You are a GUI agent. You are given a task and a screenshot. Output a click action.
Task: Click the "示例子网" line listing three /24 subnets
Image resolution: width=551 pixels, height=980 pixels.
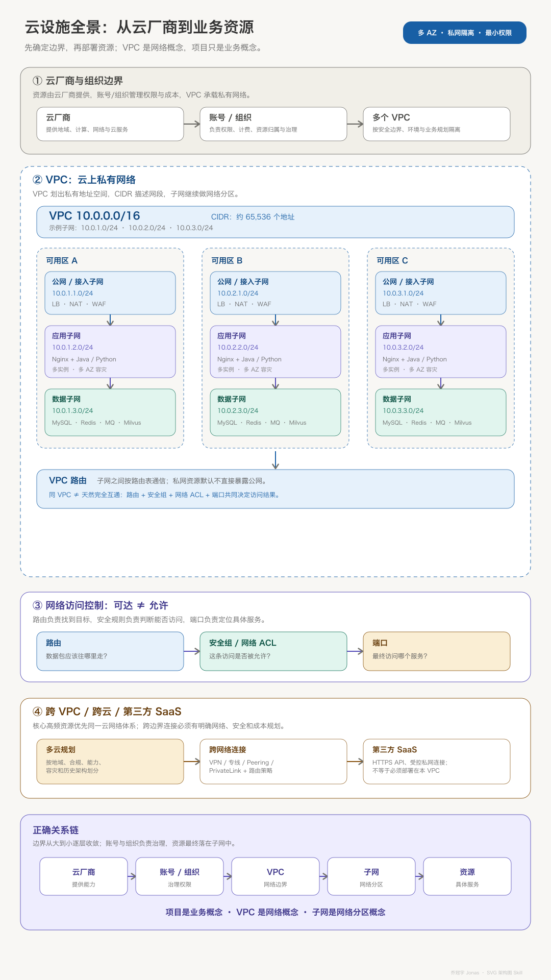click(x=131, y=228)
